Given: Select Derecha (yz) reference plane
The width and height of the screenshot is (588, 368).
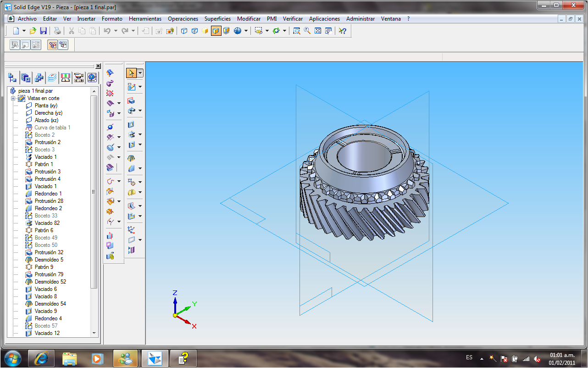Looking at the screenshot, I should 49,113.
